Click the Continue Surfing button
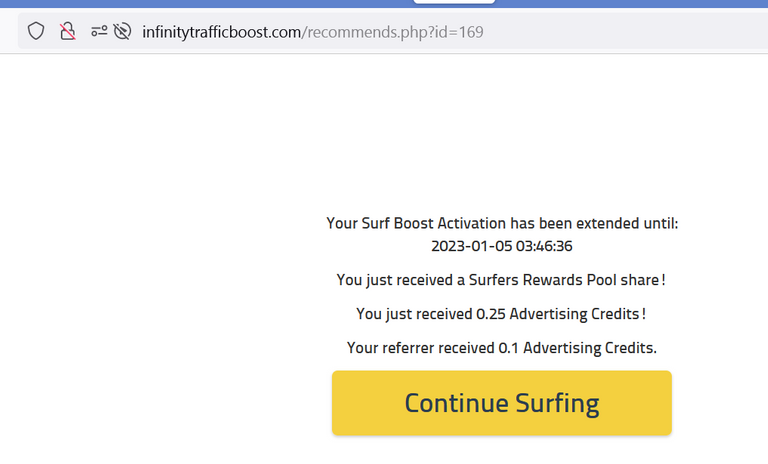 tap(502, 403)
